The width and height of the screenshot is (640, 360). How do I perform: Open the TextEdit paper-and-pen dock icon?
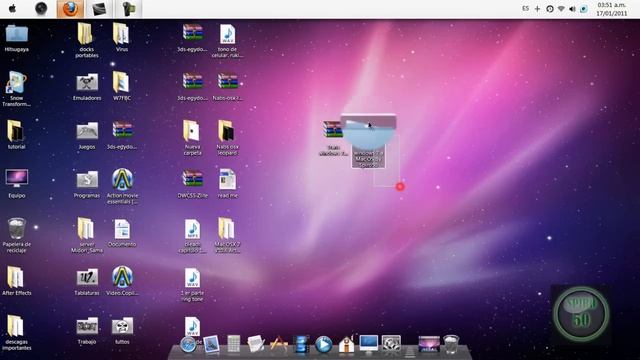coord(256,344)
